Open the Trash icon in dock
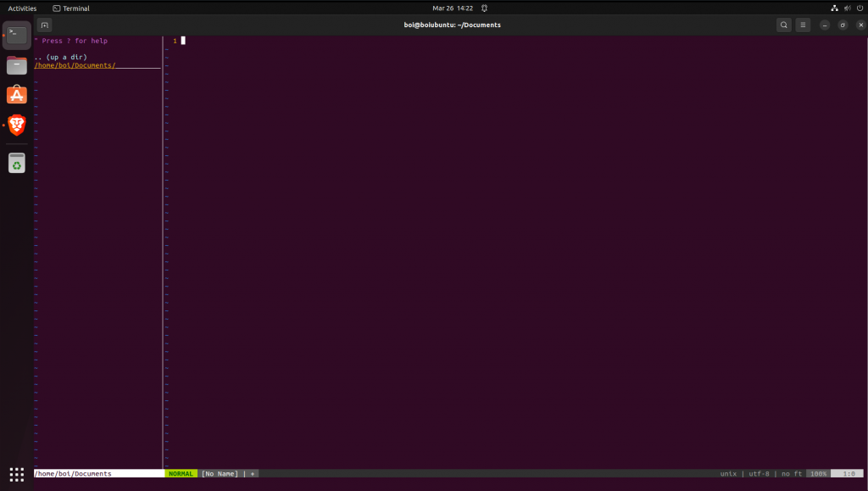Screen dimensions: 868x491 point(17,163)
